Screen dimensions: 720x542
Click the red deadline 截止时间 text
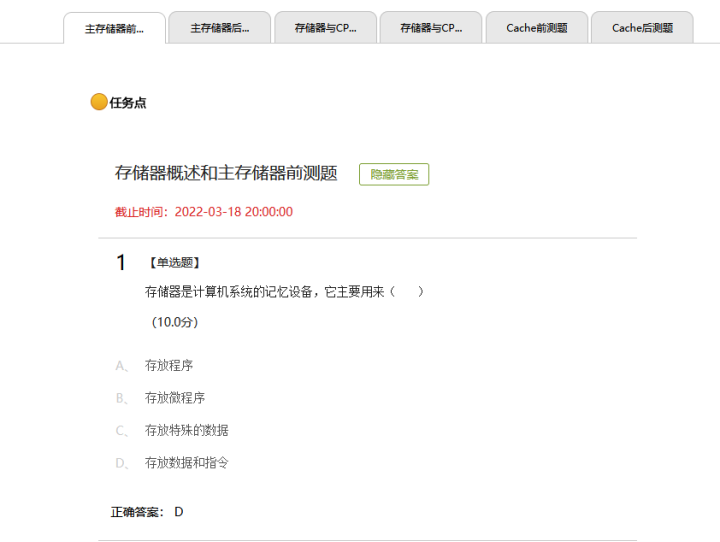click(x=204, y=212)
